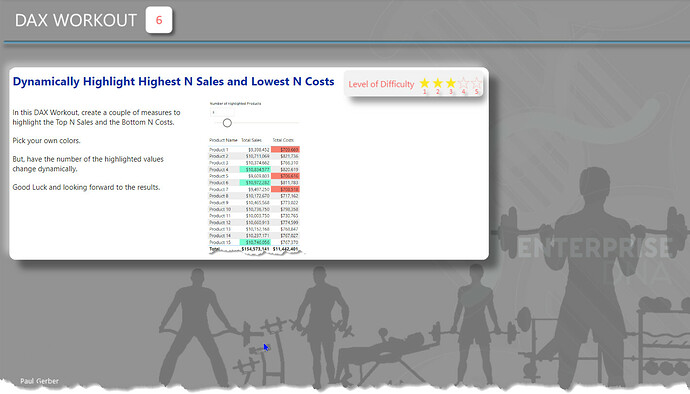Click the first yellow difficulty star
This screenshot has width=690, height=394.
[424, 83]
